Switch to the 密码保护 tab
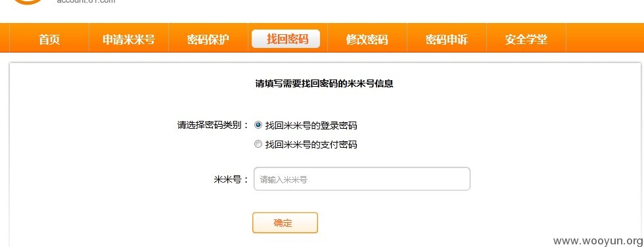Screen dimensions: 644x247 pos(208,39)
